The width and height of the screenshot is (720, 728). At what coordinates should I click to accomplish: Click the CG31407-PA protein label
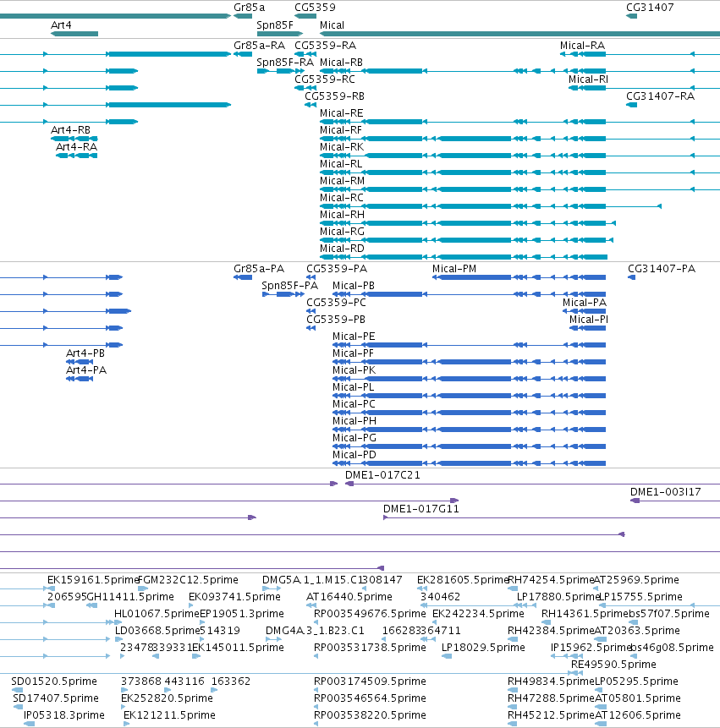tap(662, 269)
